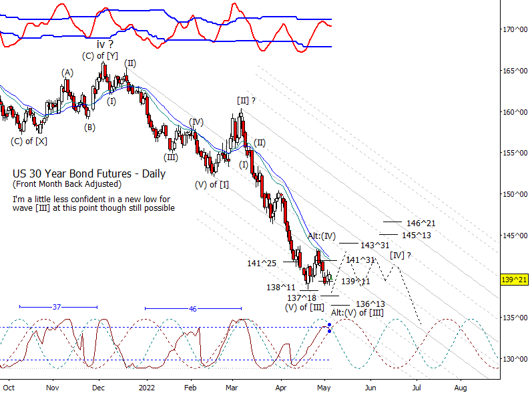The image size is (532, 397).
Task: Click the 136^13 price level label
Action: [370, 304]
